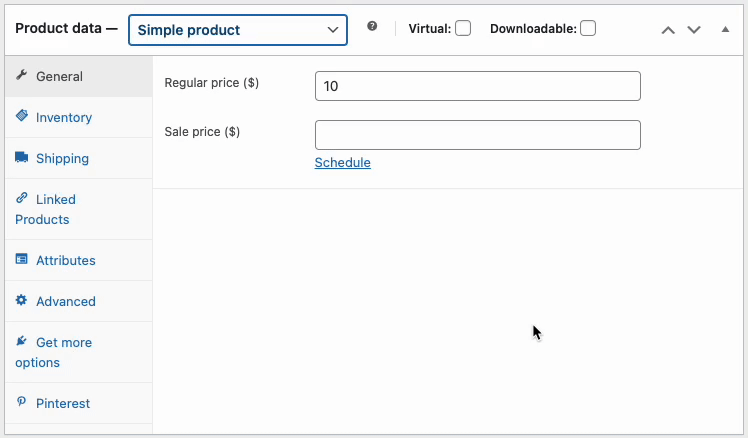Click the Linked Products chain icon
748x438 pixels.
tap(21, 198)
